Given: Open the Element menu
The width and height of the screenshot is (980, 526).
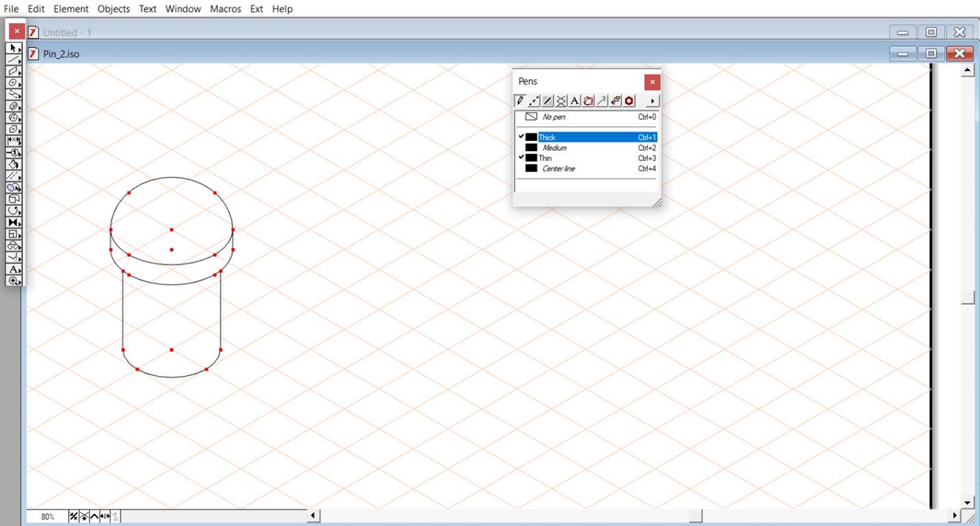Looking at the screenshot, I should (x=71, y=9).
